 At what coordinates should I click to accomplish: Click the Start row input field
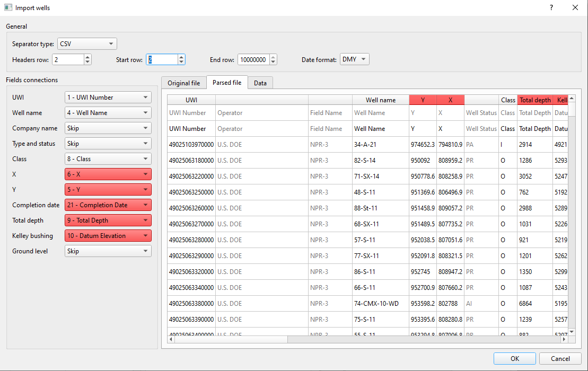(162, 59)
